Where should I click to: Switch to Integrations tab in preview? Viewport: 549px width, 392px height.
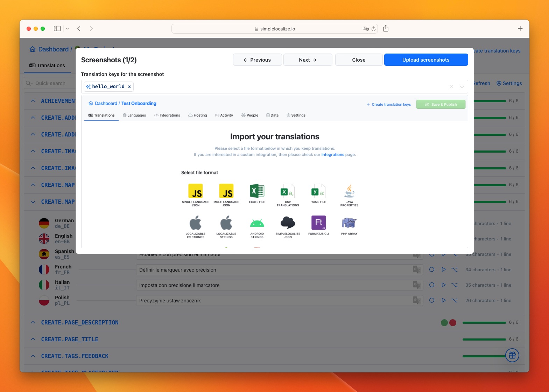167,115
